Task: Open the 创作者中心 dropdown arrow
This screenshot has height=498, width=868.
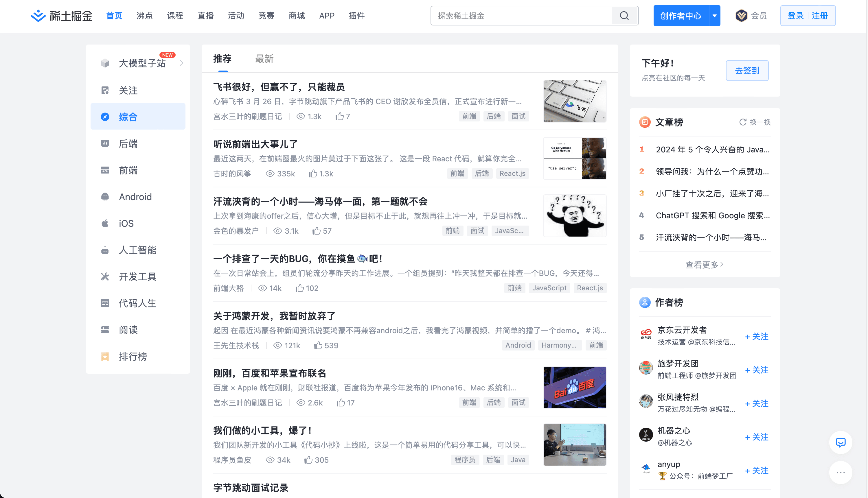Action: (715, 16)
